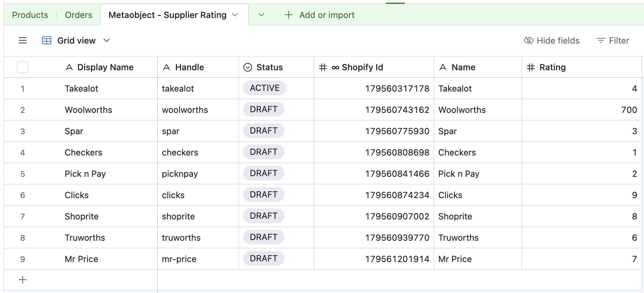Click the Handle column header

point(189,67)
